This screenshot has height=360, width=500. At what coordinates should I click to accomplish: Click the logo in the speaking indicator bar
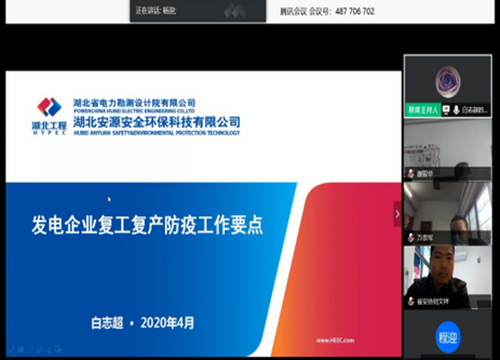pyautogui.click(x=235, y=11)
